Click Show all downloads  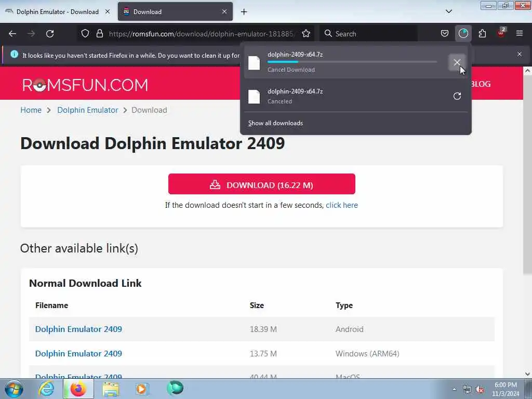(275, 123)
